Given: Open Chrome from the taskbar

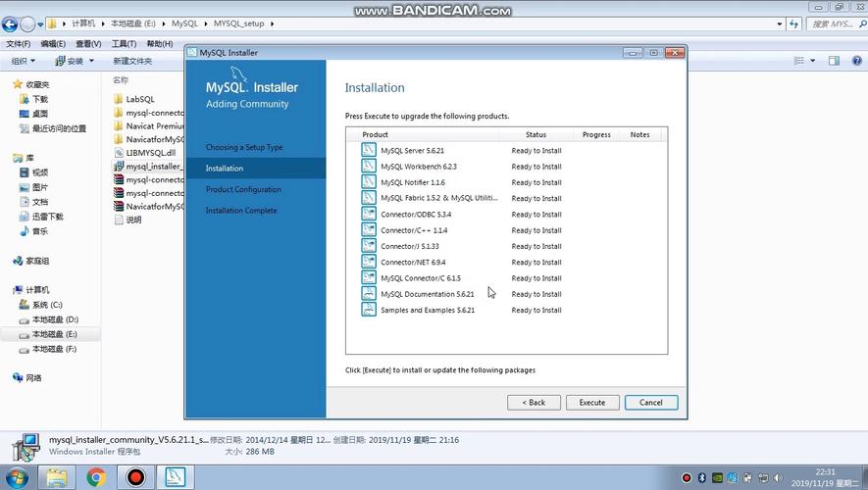Looking at the screenshot, I should (96, 476).
